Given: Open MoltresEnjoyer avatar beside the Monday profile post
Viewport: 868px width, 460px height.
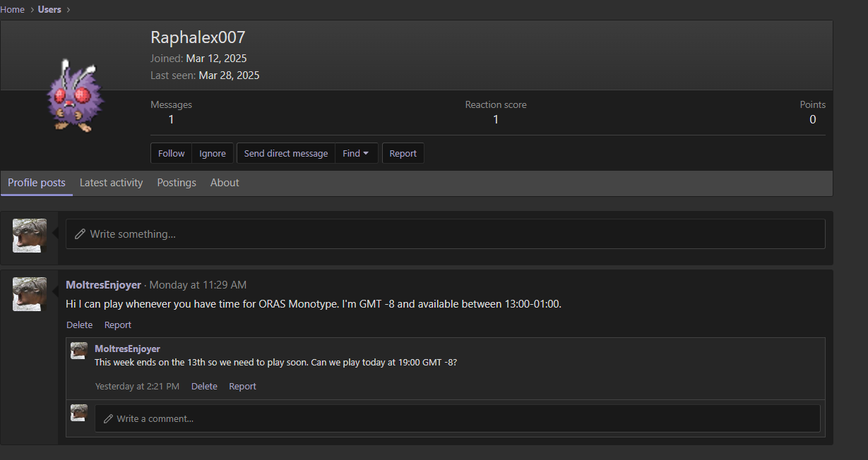Looking at the screenshot, I should [30, 294].
